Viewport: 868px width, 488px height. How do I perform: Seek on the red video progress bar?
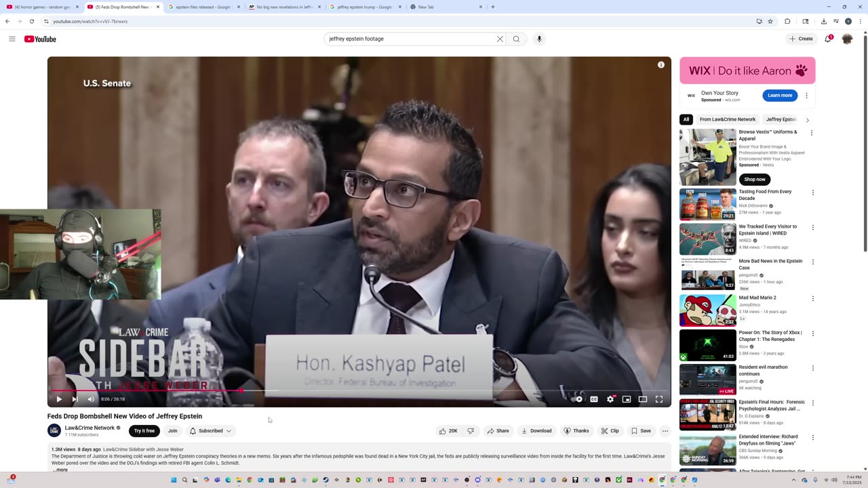pos(359,391)
